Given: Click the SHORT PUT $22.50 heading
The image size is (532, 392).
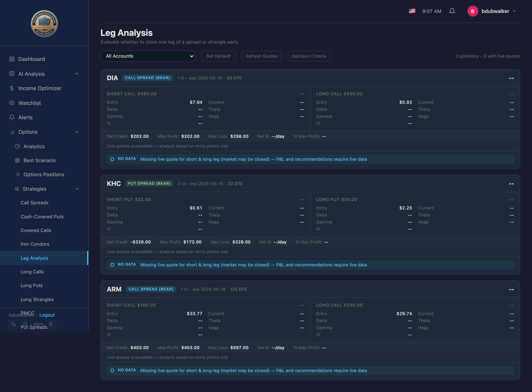Looking at the screenshot, I should 129,199.
